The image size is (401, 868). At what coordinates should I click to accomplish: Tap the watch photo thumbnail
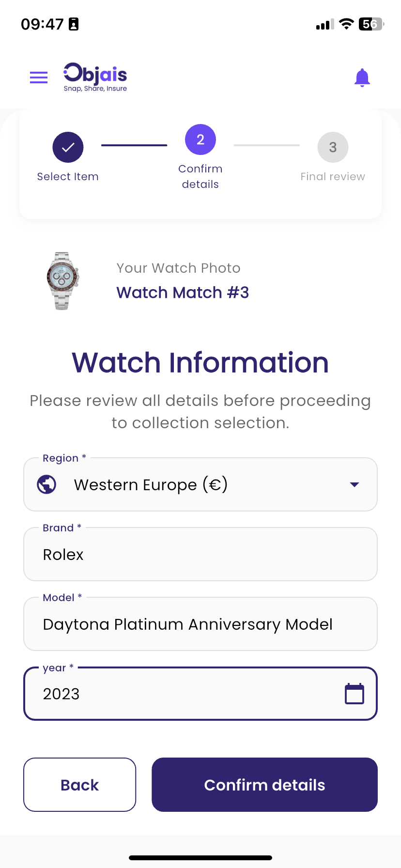click(63, 281)
